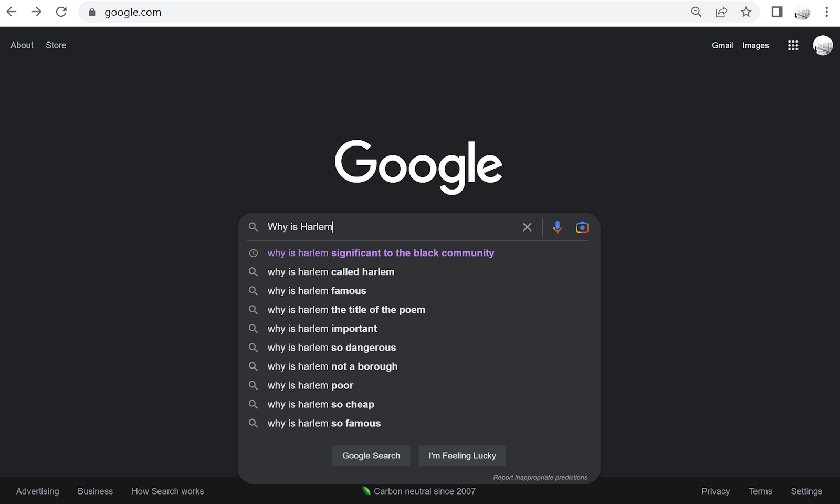
Task: Click the I'm Feeling Lucky button
Action: [463, 456]
